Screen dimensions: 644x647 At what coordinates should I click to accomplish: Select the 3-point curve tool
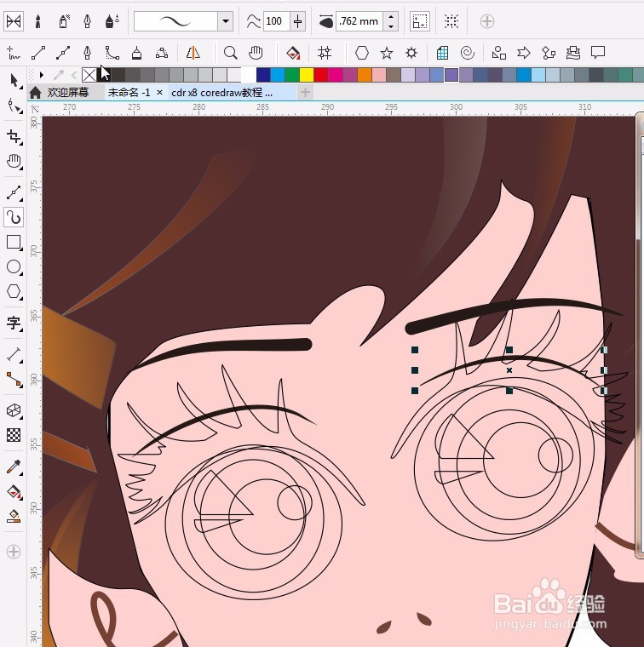161,53
